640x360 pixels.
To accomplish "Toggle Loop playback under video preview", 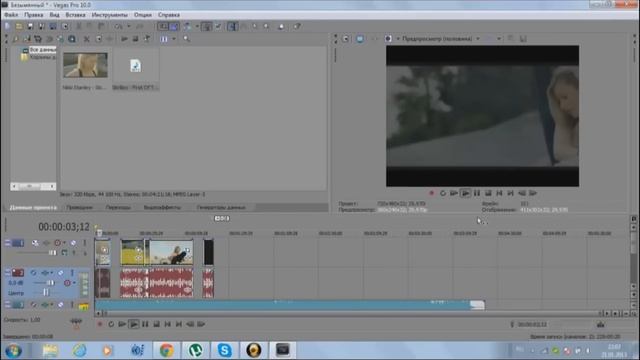I will click(x=442, y=193).
